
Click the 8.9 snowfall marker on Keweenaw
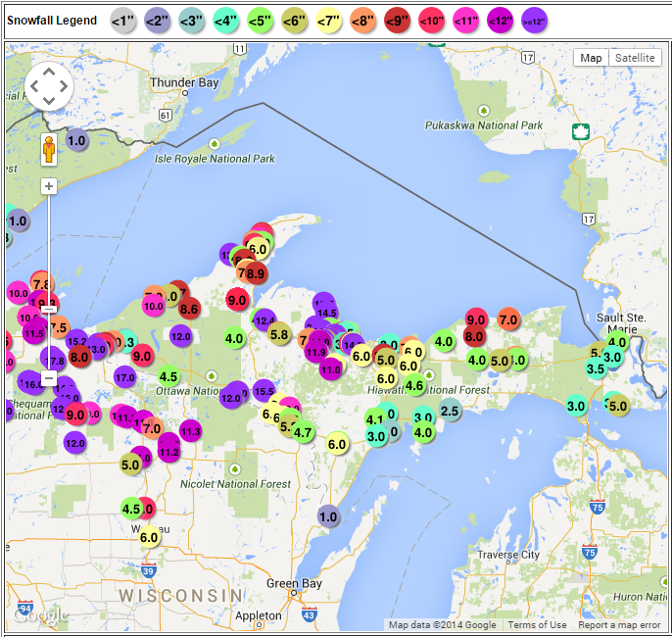pyautogui.click(x=257, y=273)
